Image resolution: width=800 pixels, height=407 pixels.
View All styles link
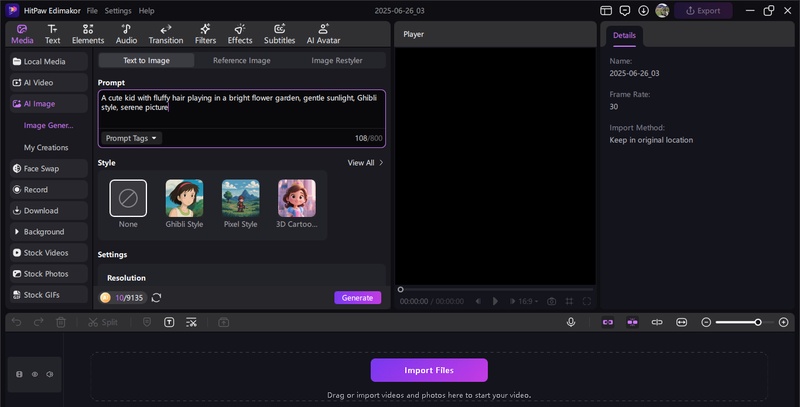click(x=365, y=163)
